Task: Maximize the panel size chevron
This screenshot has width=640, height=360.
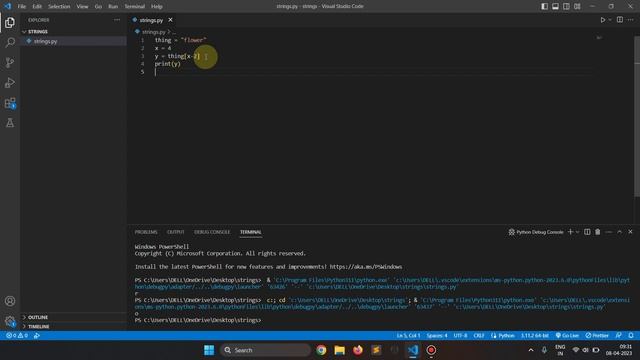Action: tap(620, 232)
